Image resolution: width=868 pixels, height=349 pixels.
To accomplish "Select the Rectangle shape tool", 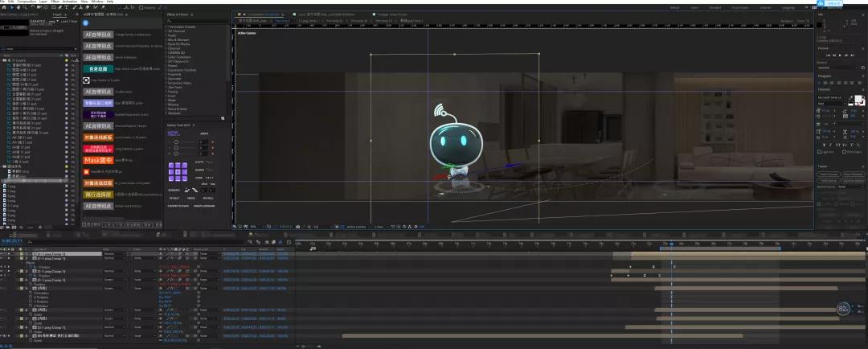I will tap(54, 7).
